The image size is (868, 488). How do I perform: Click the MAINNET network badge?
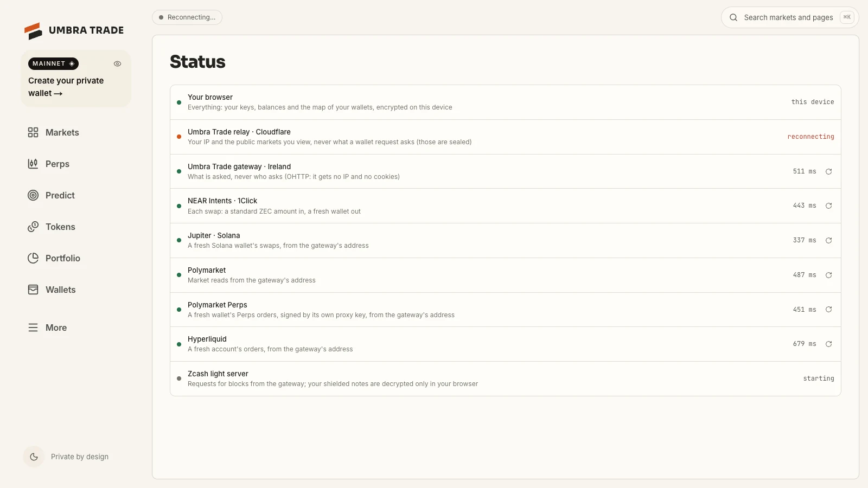click(53, 64)
